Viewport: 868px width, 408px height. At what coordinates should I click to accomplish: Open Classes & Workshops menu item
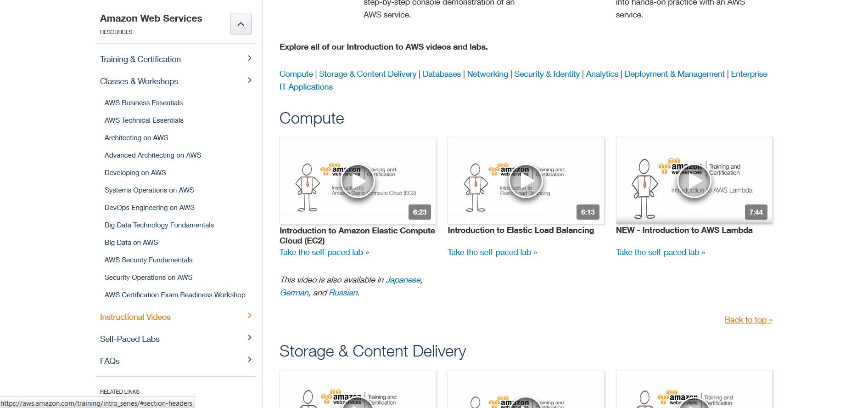coord(139,81)
